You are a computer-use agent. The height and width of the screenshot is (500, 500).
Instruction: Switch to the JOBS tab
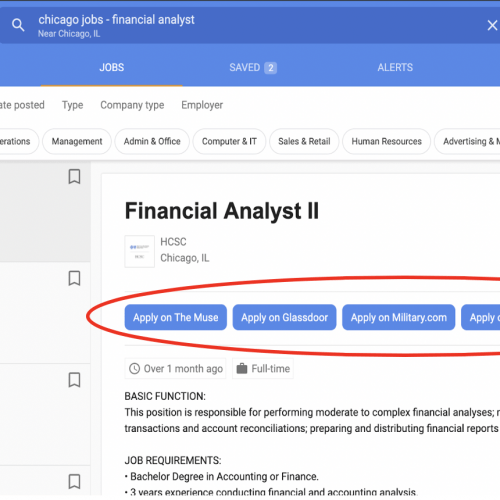112,67
